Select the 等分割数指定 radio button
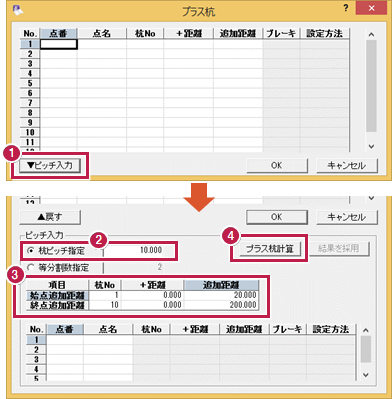 31,267
